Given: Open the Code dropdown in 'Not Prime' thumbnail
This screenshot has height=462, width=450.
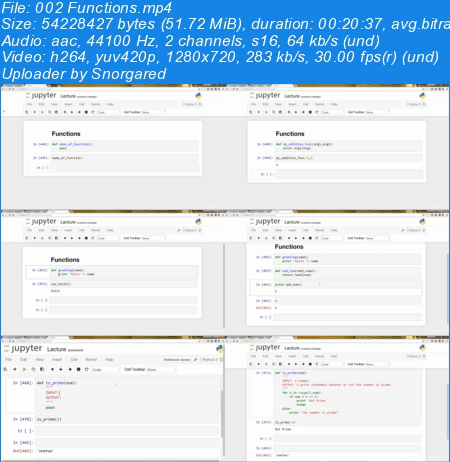Looking at the screenshot, I should click(x=332, y=364).
